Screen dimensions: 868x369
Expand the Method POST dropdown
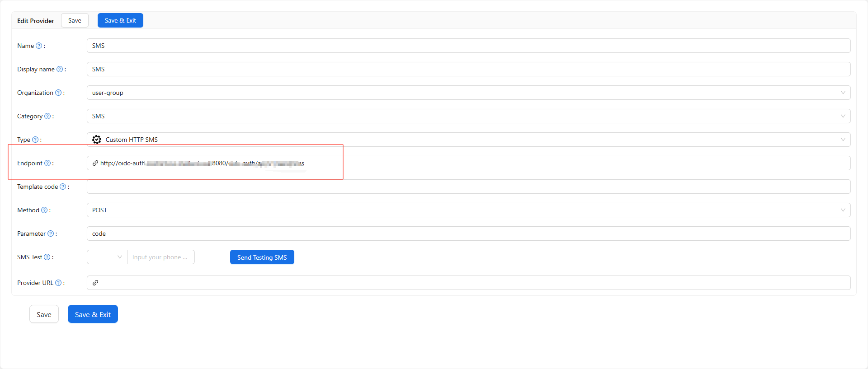468,210
